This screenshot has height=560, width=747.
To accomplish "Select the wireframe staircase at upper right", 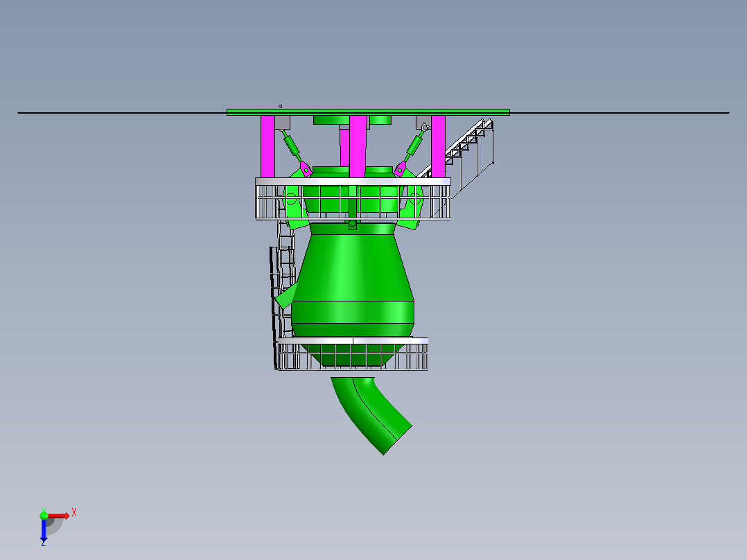I will pyautogui.click(x=469, y=150).
